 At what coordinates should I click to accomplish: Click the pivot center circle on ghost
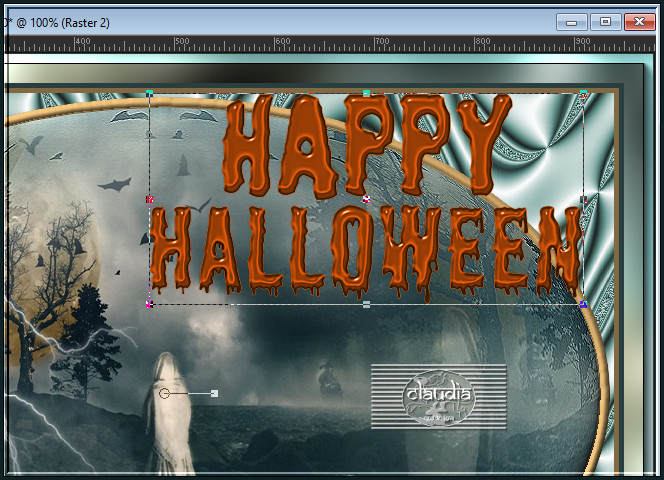point(164,394)
